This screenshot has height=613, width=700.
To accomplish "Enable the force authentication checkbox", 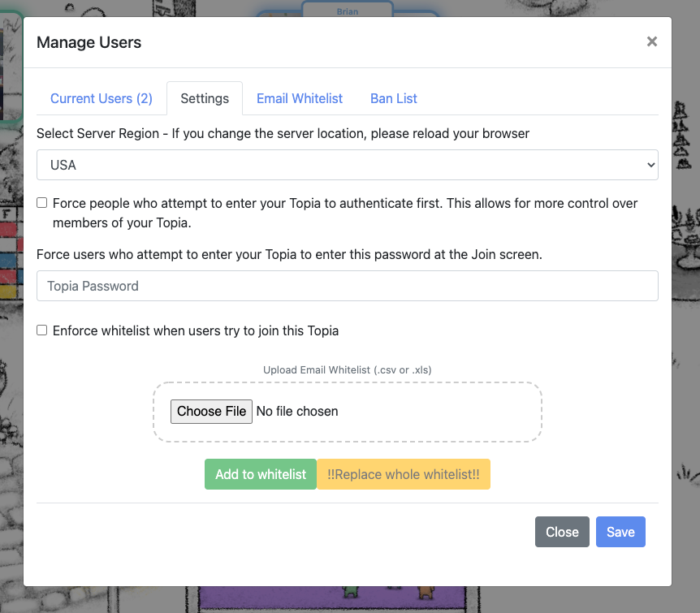I will (42, 203).
